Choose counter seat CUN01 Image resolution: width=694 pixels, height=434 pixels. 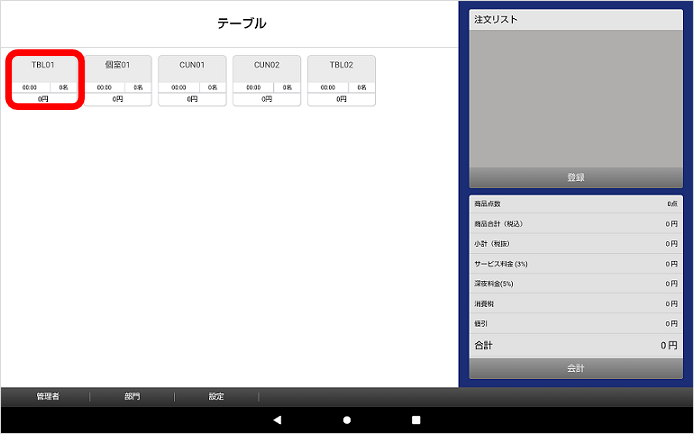[x=192, y=79]
